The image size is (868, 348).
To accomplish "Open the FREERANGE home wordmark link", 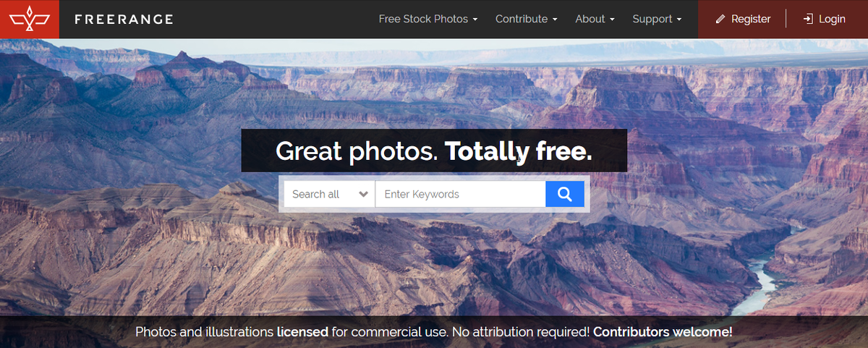I will click(x=124, y=20).
